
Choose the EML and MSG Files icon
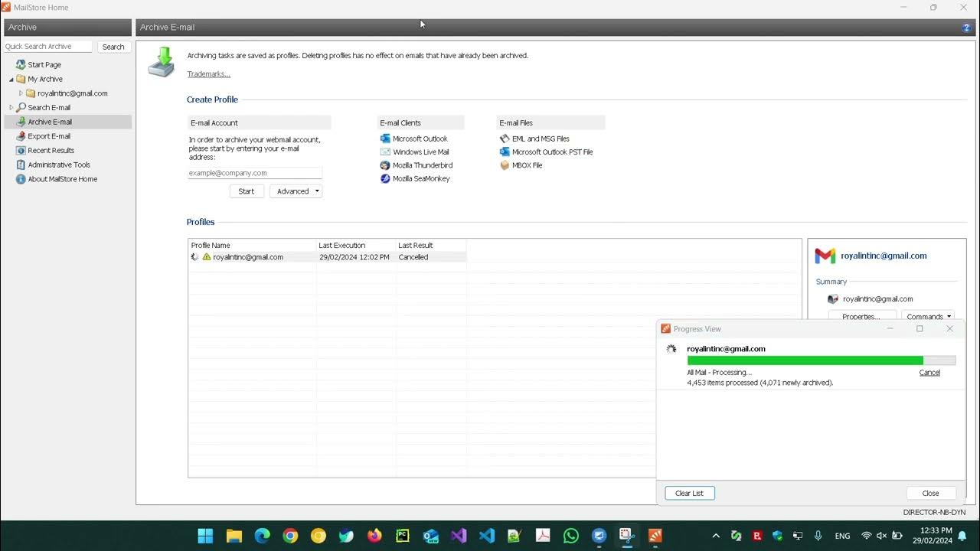click(x=505, y=139)
